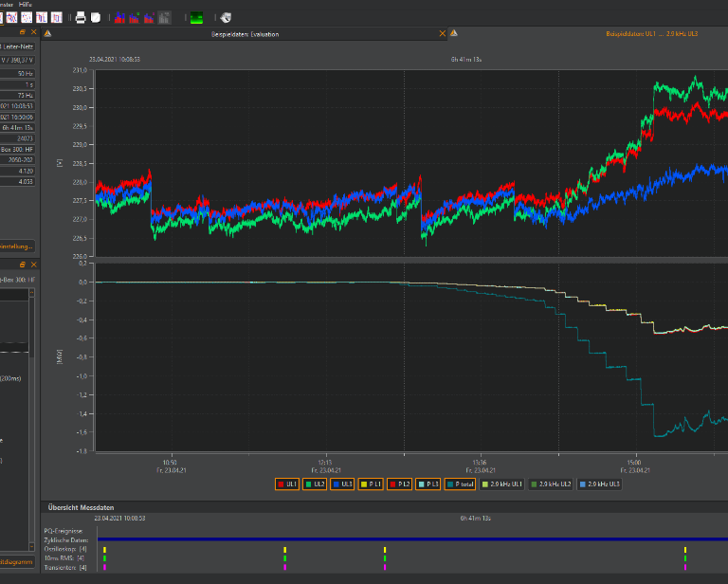Click the '23.04.2021 10:08:53' chart start label
Viewport: 728px width, 584px height.
tap(115, 60)
